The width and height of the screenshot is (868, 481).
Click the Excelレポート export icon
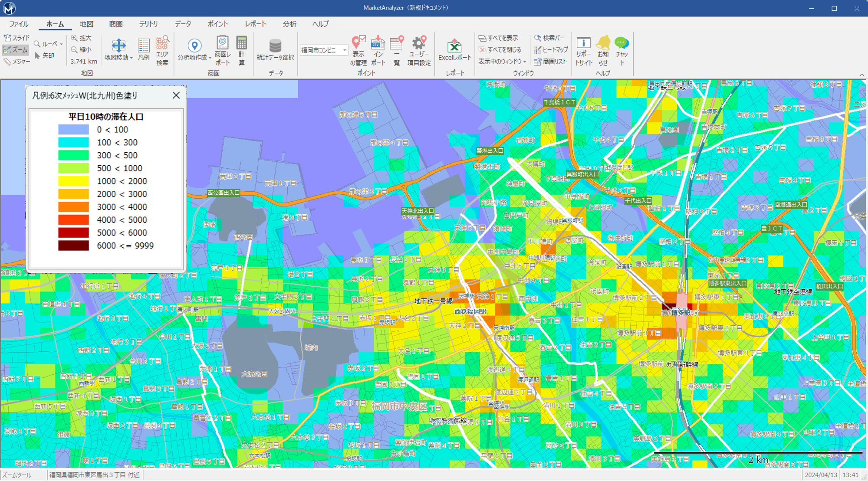(x=454, y=46)
